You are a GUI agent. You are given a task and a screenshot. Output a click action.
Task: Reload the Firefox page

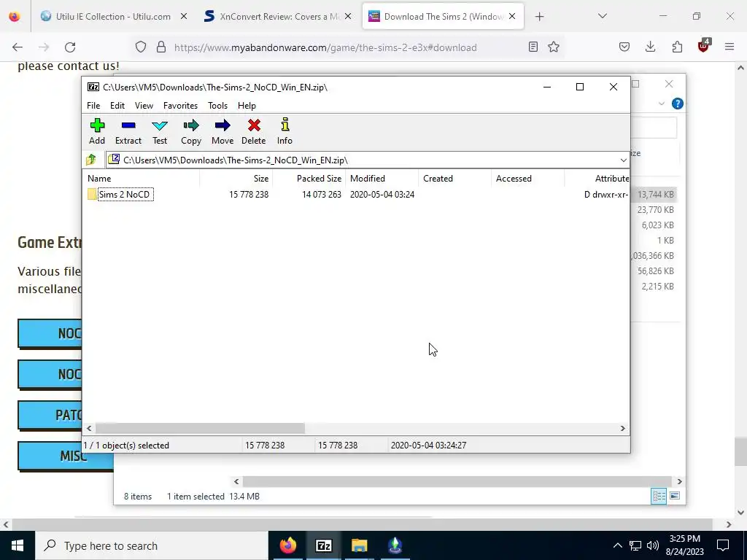pyautogui.click(x=70, y=47)
